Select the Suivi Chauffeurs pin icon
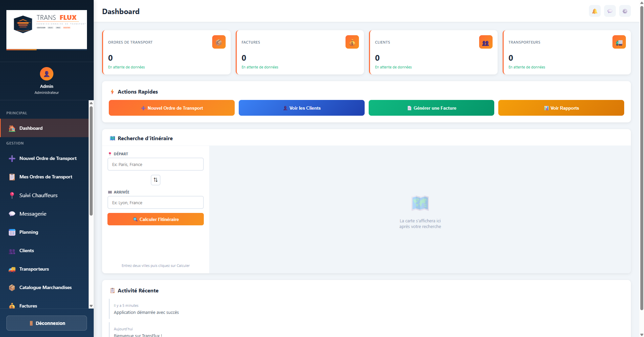The width and height of the screenshot is (644, 337). tap(12, 195)
